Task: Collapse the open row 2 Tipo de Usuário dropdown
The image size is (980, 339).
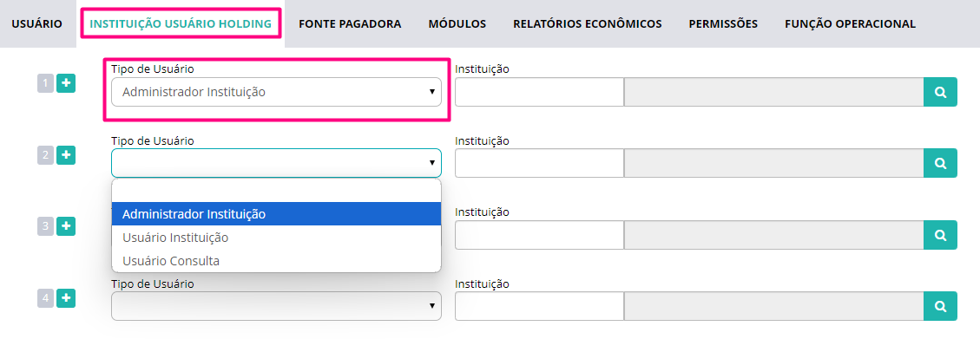Action: coord(276,163)
